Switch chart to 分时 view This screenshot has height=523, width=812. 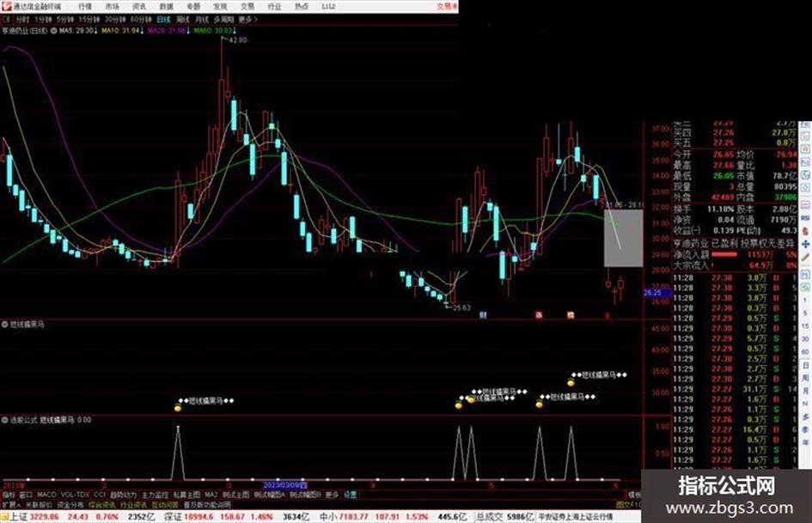pos(21,19)
